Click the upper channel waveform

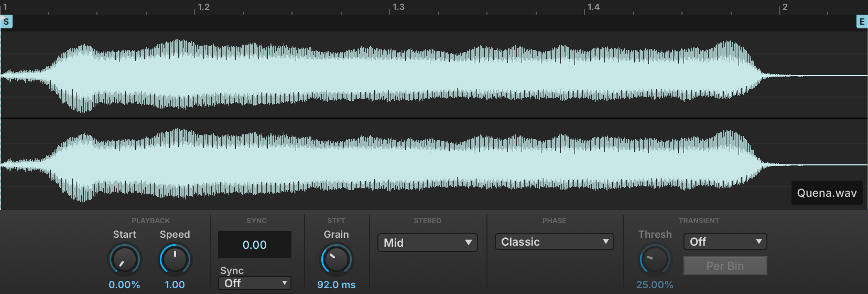[434, 76]
